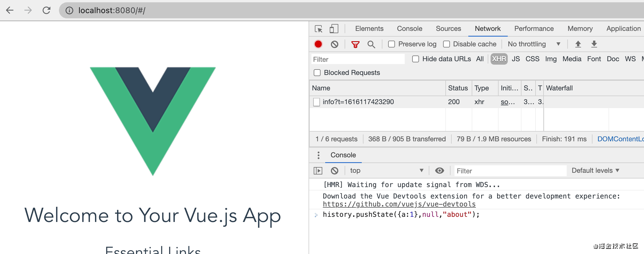Click the file icon of info request
This screenshot has width=644, height=254.
tap(317, 102)
